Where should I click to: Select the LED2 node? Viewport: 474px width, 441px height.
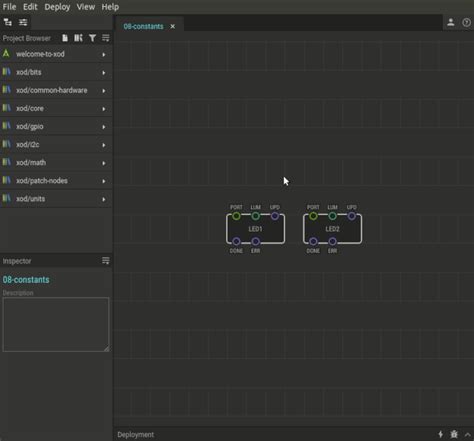coord(332,229)
